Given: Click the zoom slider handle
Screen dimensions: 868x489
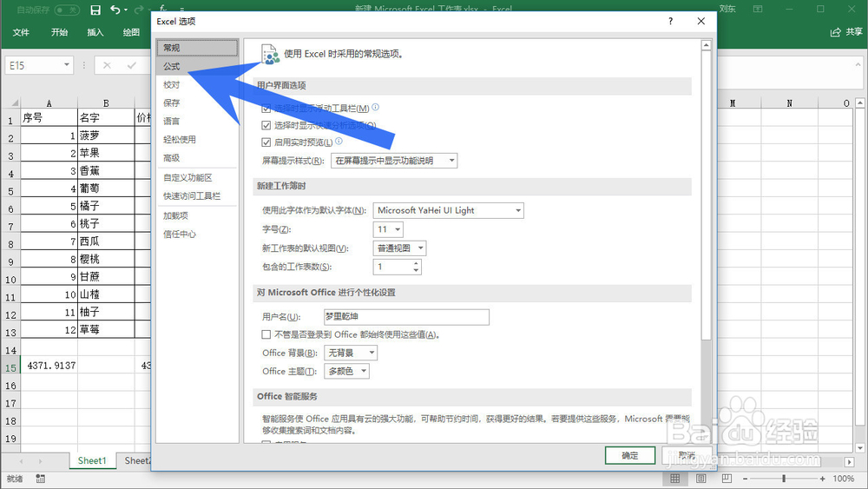Looking at the screenshot, I should (784, 479).
